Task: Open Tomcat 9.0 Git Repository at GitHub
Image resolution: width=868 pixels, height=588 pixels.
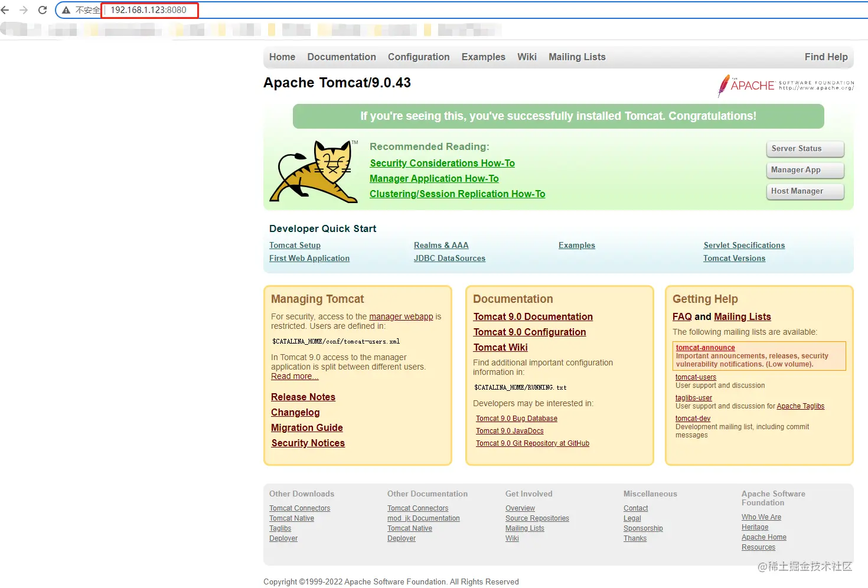Action: click(533, 443)
